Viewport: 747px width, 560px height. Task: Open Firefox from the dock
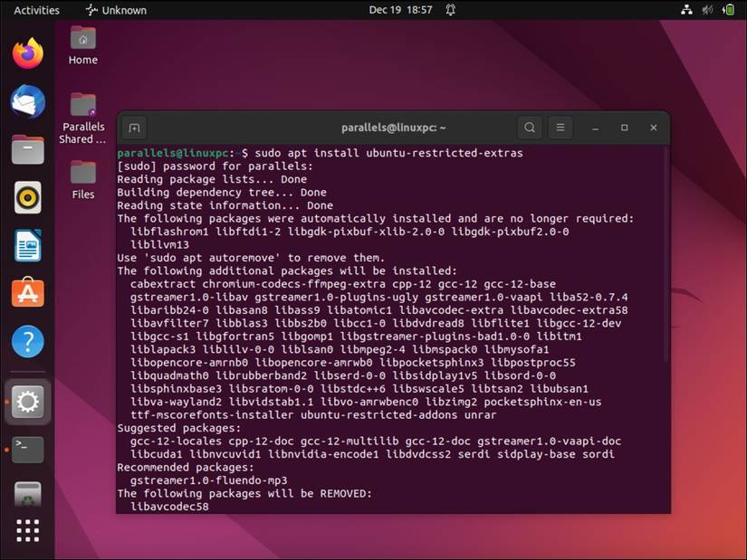coord(27,53)
